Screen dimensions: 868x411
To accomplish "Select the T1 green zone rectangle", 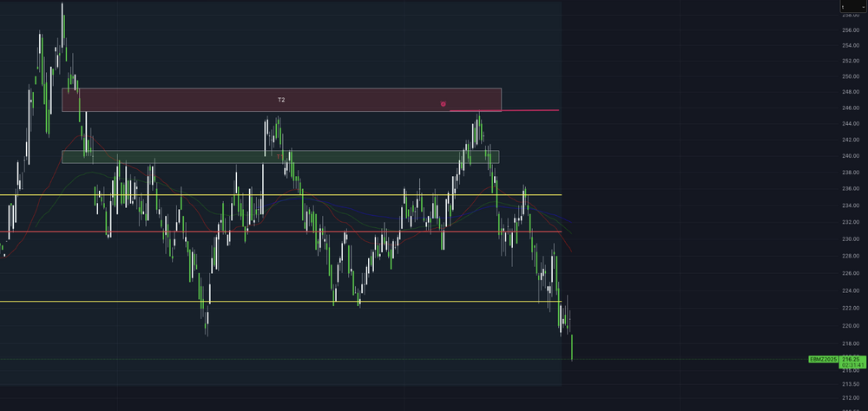I will pos(280,157).
